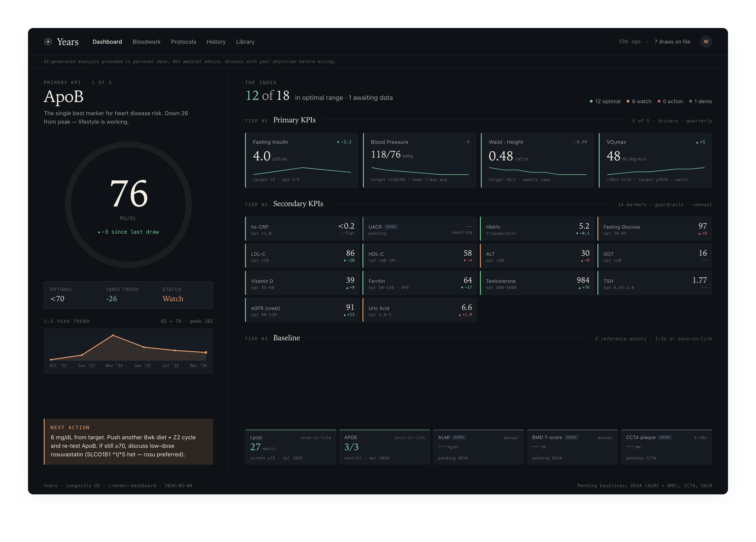Open the Lp(a) baseline card

click(291, 447)
